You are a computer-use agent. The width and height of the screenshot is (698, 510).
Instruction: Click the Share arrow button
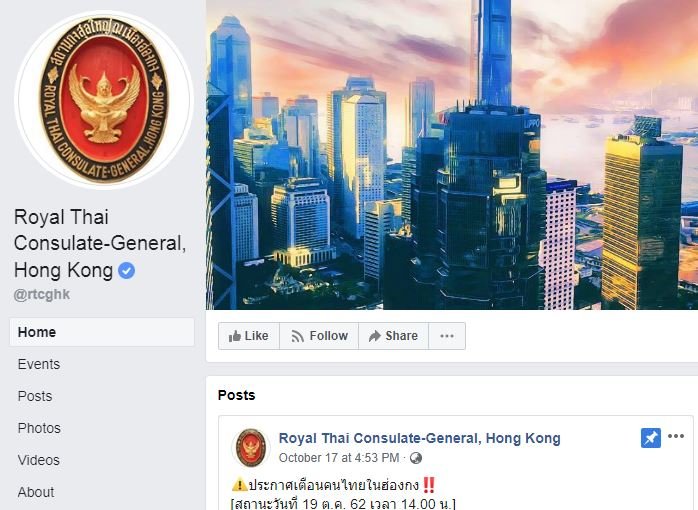pos(394,336)
